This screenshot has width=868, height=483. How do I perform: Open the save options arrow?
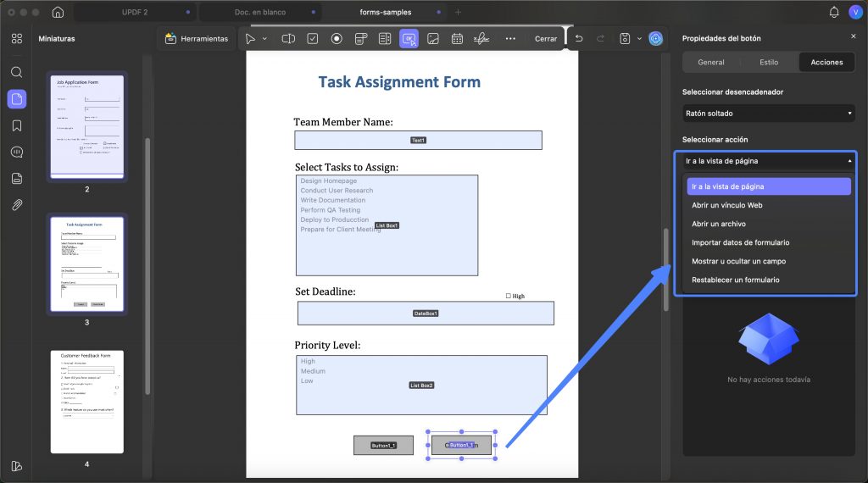639,39
